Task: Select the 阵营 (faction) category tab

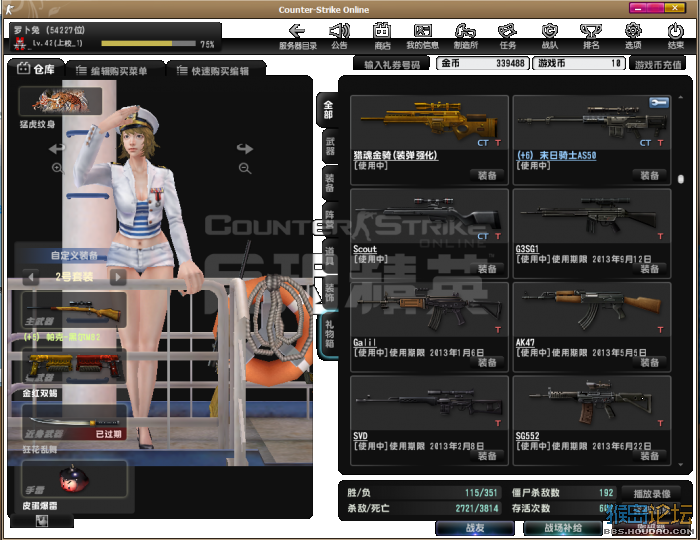Action: 329,219
